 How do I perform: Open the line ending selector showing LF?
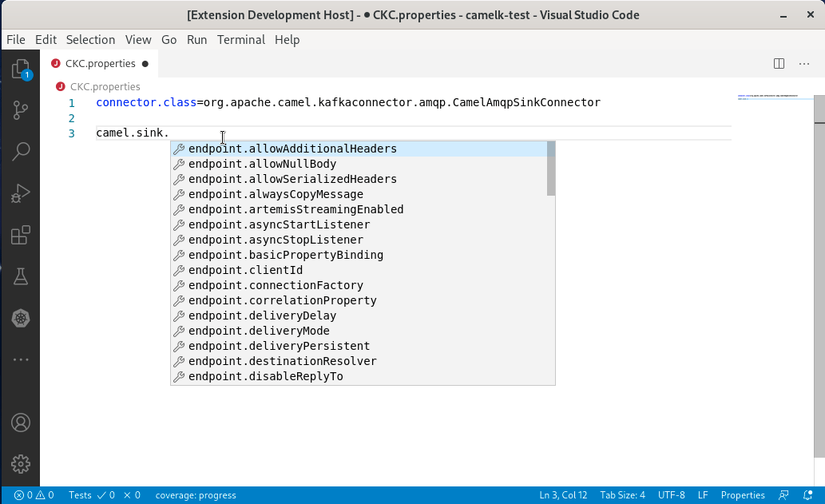[703, 495]
